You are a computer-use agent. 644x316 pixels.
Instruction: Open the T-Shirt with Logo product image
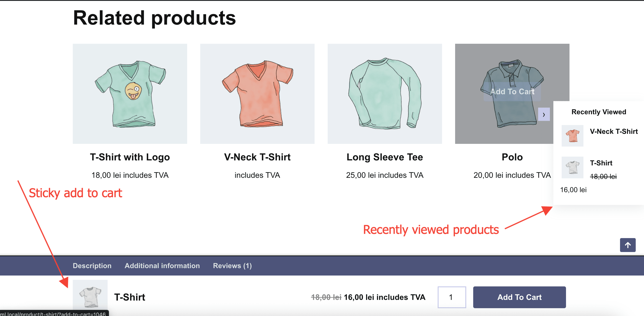130,94
